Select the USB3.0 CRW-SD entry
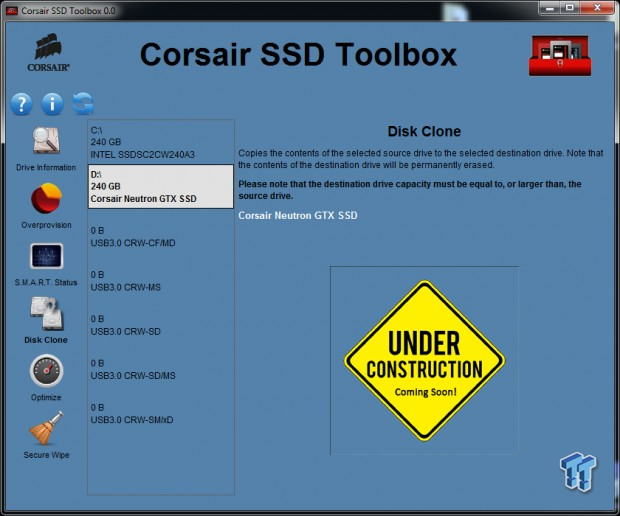620x516 pixels. tap(161, 319)
